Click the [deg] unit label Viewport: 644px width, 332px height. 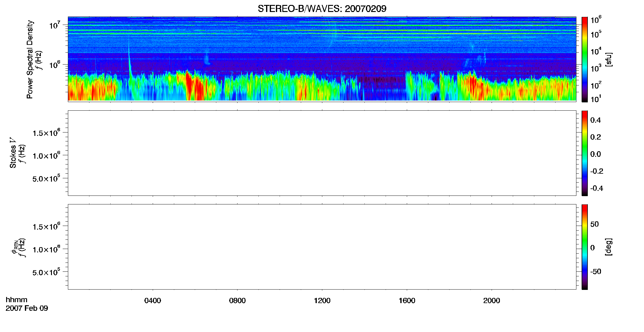click(609, 247)
